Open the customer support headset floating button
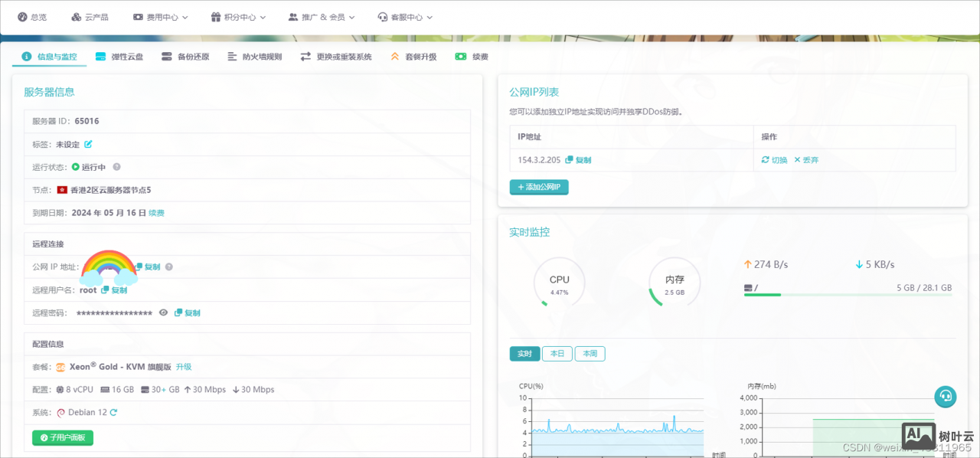Image resolution: width=980 pixels, height=458 pixels. click(x=946, y=396)
